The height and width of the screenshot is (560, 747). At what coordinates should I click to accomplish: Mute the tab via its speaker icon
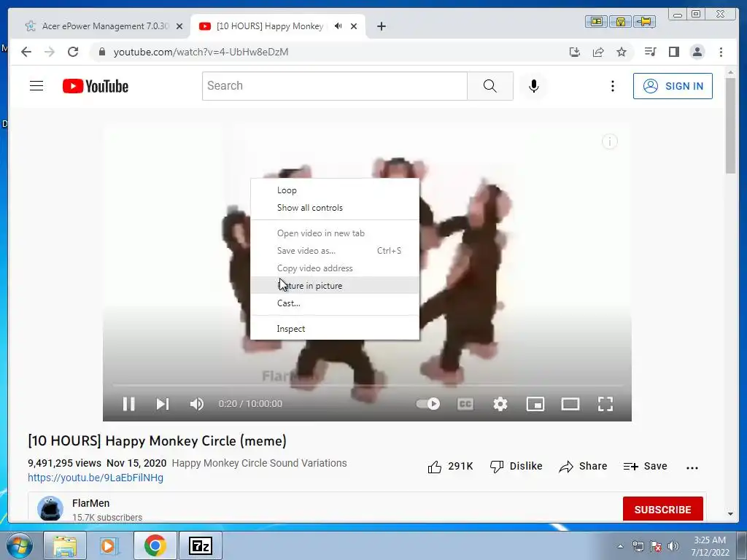pos(338,26)
